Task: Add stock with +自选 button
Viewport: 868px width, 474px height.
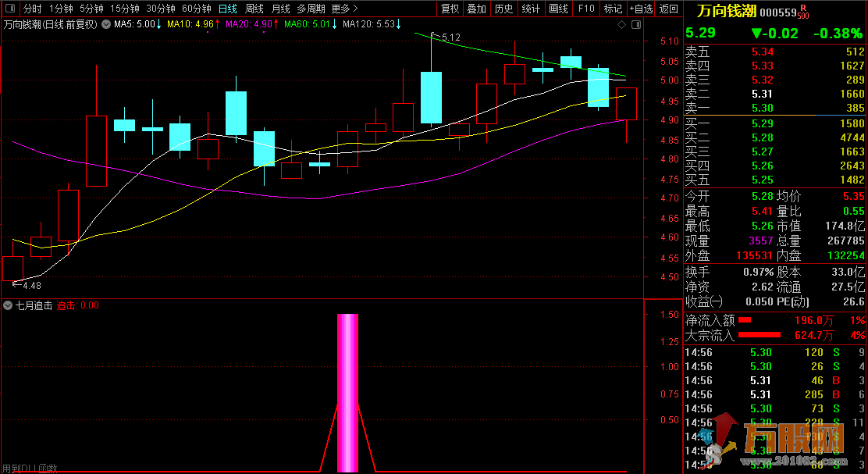Action: pyautogui.click(x=641, y=9)
